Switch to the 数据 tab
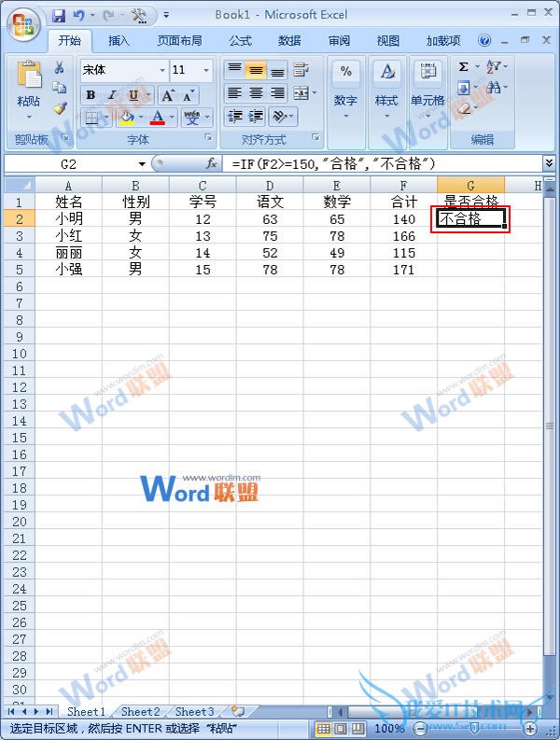 click(289, 40)
